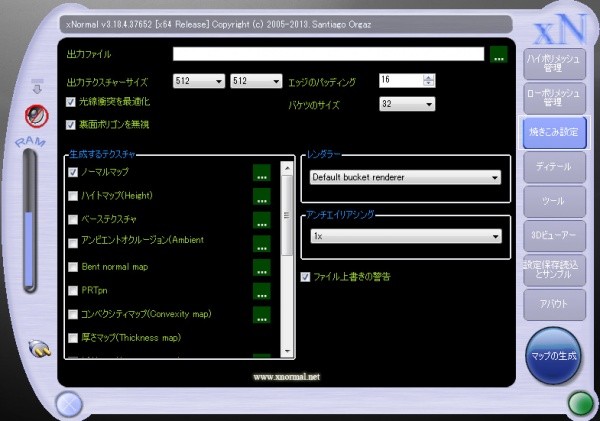Click the edge padding value field

[x=401, y=80]
